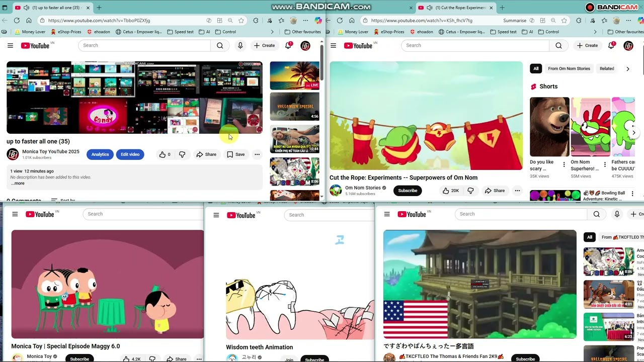Screen dimensions: 644x362
Task: Switch to the 'Cut the Rope: Experiments' tab
Action: [455, 8]
